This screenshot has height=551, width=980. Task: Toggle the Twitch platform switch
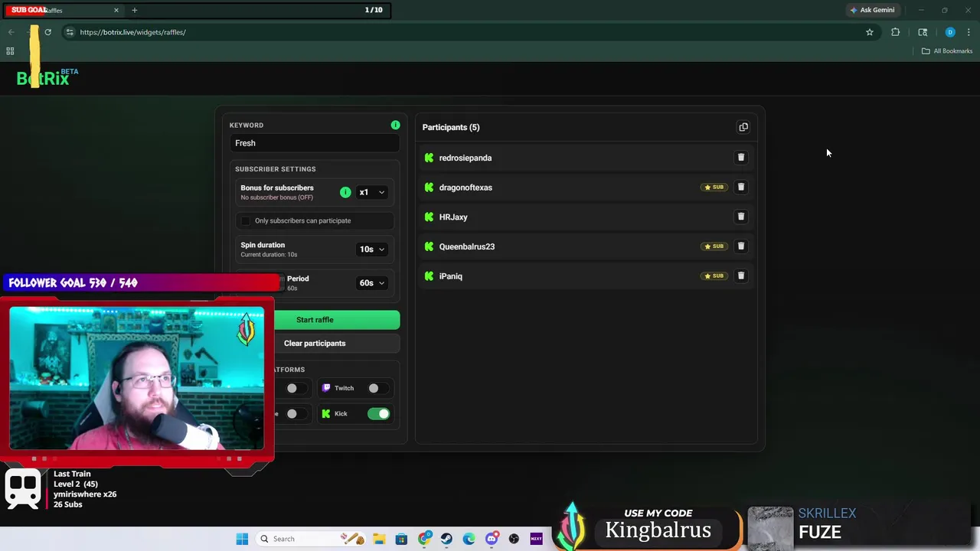click(377, 388)
